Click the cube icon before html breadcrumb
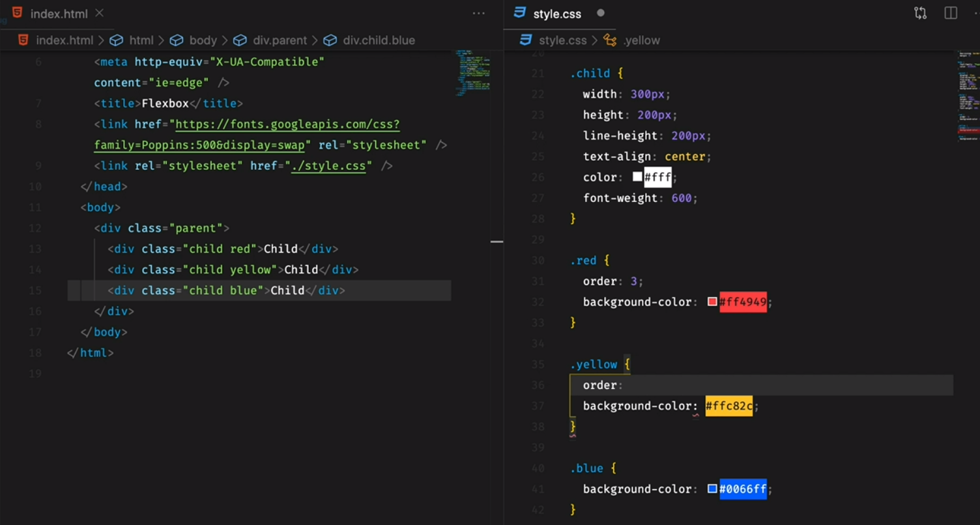This screenshot has width=980, height=525. pyautogui.click(x=116, y=40)
